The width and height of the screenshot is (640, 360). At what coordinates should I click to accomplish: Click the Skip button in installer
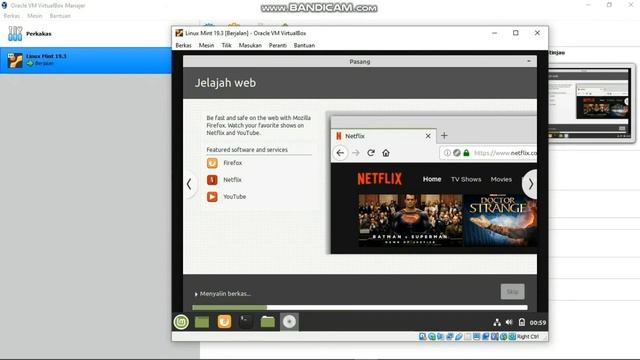[512, 291]
